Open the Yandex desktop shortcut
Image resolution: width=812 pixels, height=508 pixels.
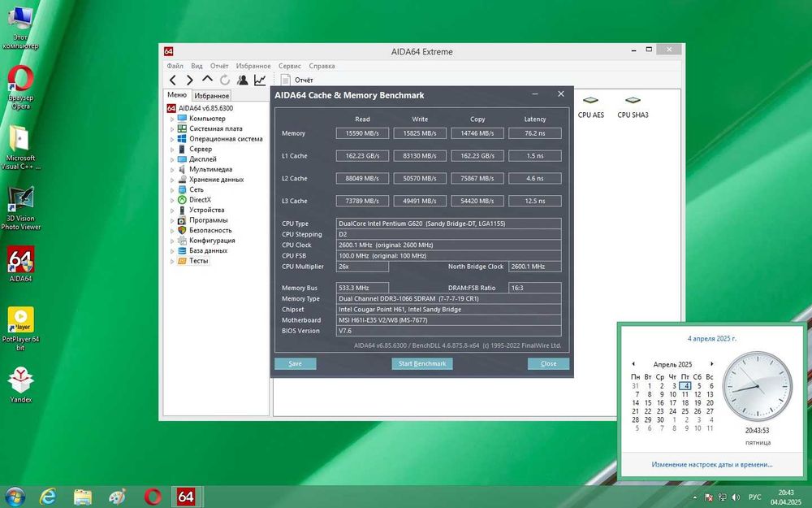[21, 384]
